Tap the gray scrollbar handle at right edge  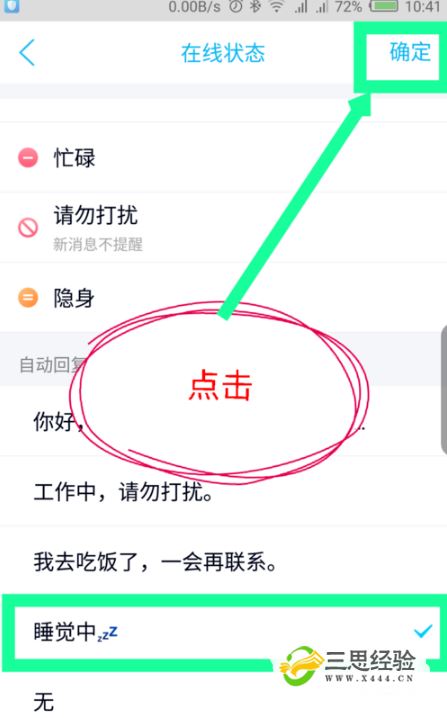pyautogui.click(x=444, y=389)
